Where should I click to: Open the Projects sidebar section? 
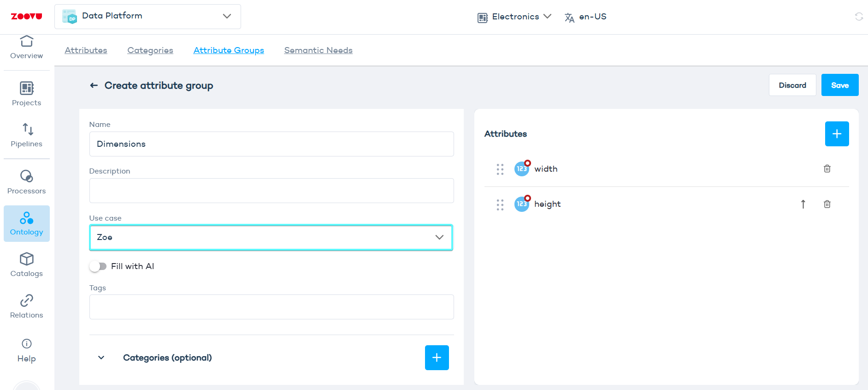(x=27, y=94)
